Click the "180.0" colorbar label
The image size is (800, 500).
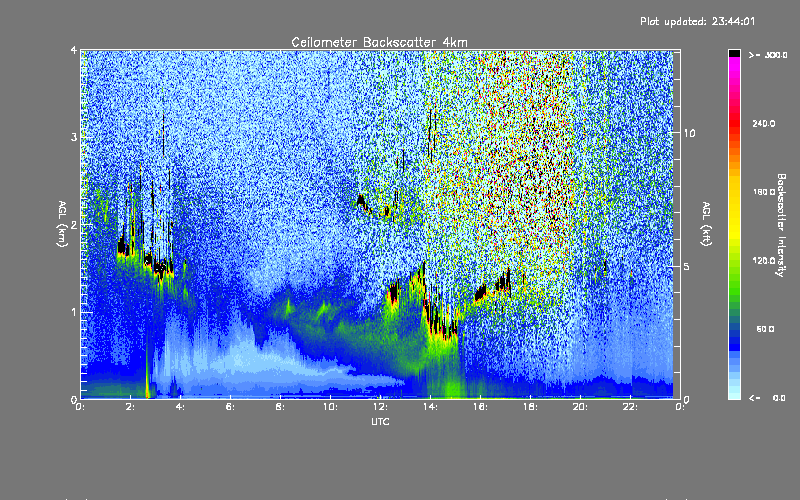[x=764, y=192]
